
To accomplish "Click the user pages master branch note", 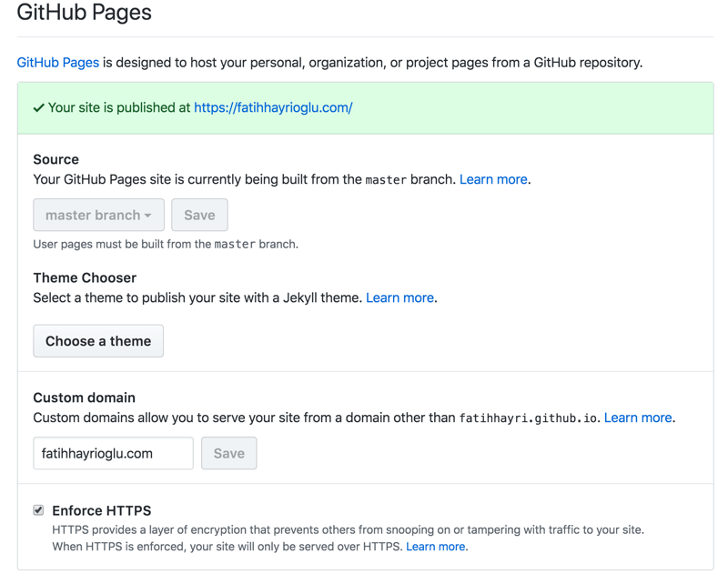I will click(x=166, y=244).
